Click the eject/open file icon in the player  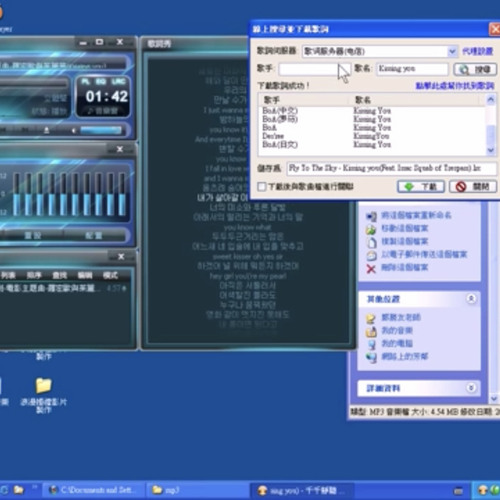point(47,130)
